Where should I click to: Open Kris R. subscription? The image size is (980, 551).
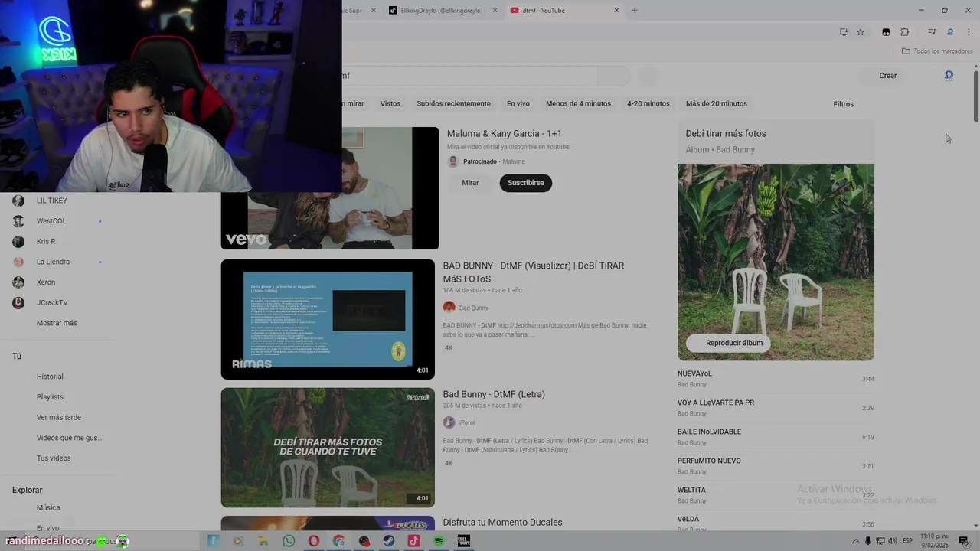click(47, 241)
